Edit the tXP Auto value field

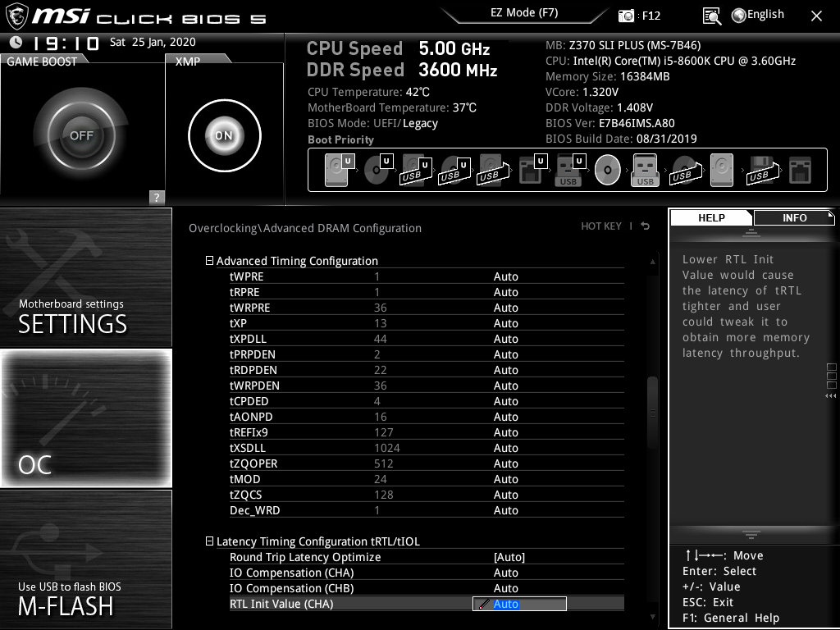(505, 323)
